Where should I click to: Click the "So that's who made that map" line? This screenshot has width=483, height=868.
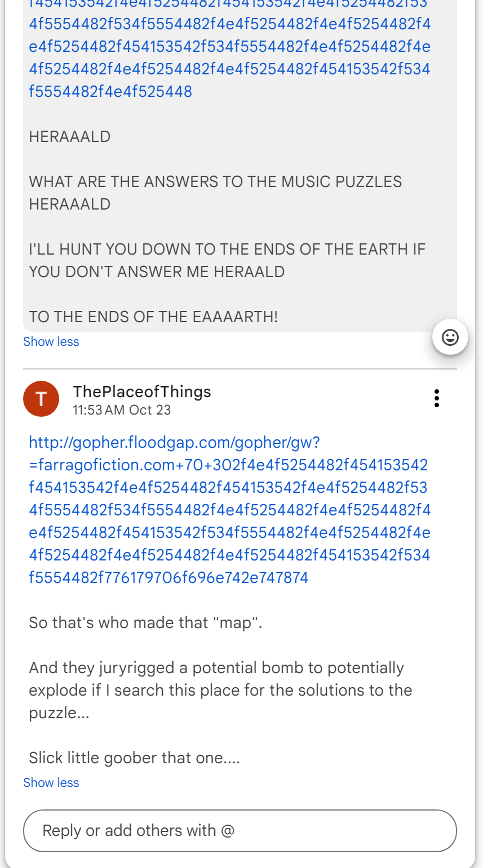pyautogui.click(x=145, y=623)
